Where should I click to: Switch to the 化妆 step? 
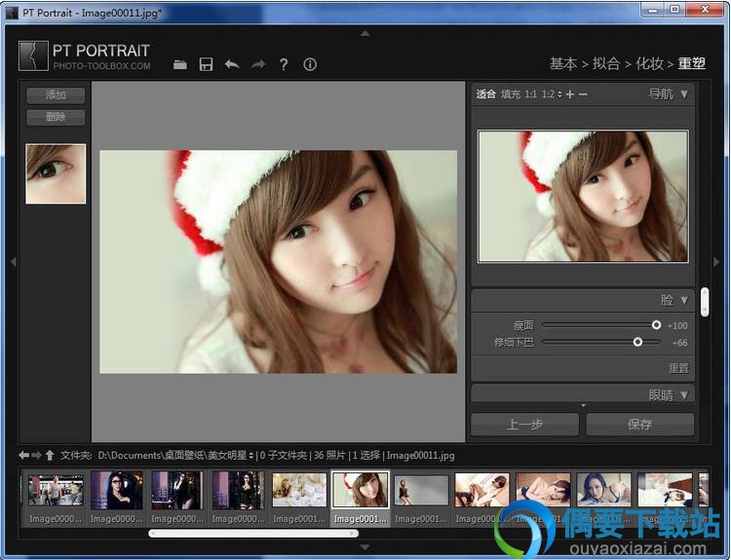[x=649, y=63]
